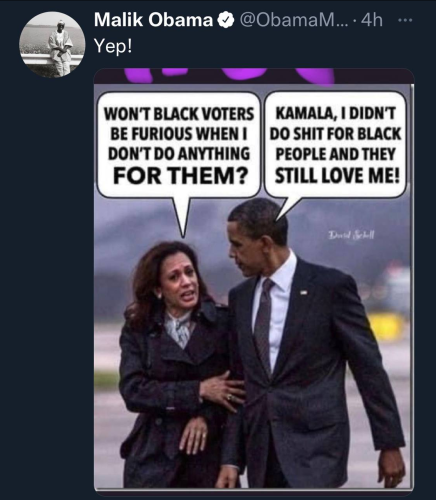The height and width of the screenshot is (500, 436).
Task: Click the blurred yellow object in the background
Action: point(386,325)
